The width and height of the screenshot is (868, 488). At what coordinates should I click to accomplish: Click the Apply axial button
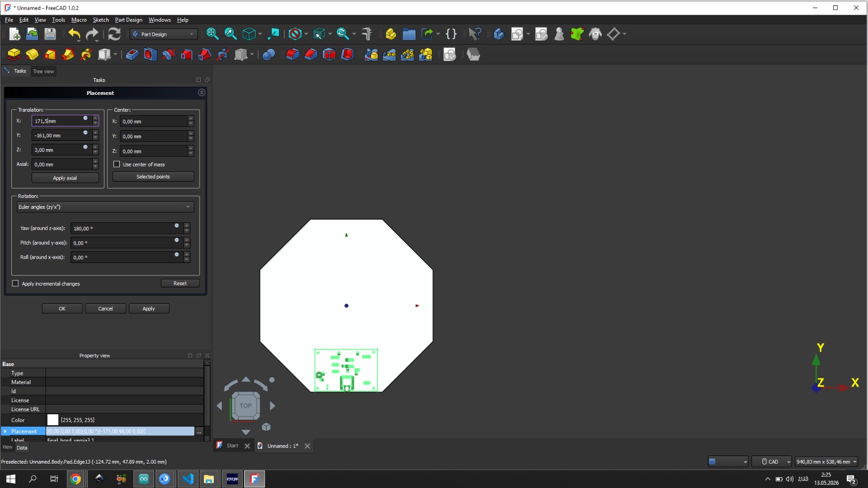[65, 178]
